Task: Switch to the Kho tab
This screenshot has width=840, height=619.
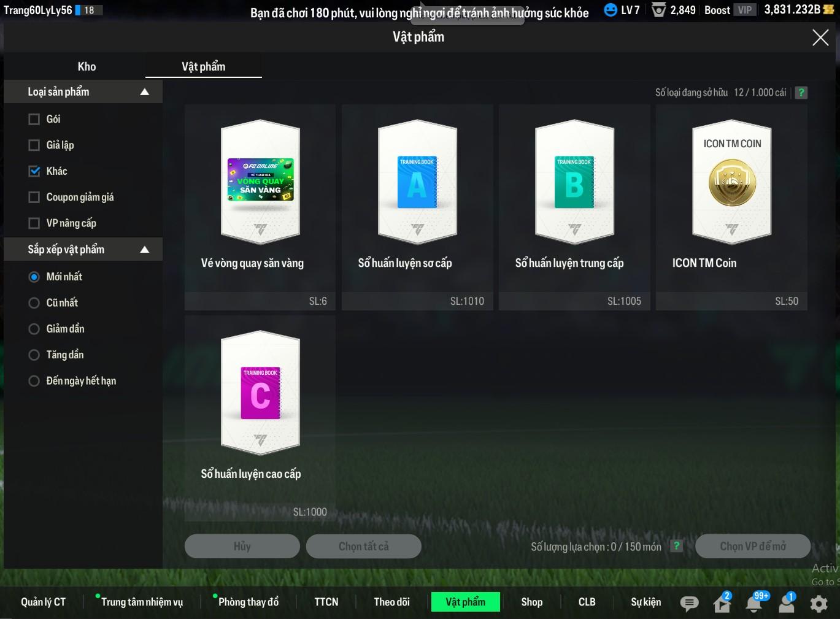Action: (x=87, y=66)
